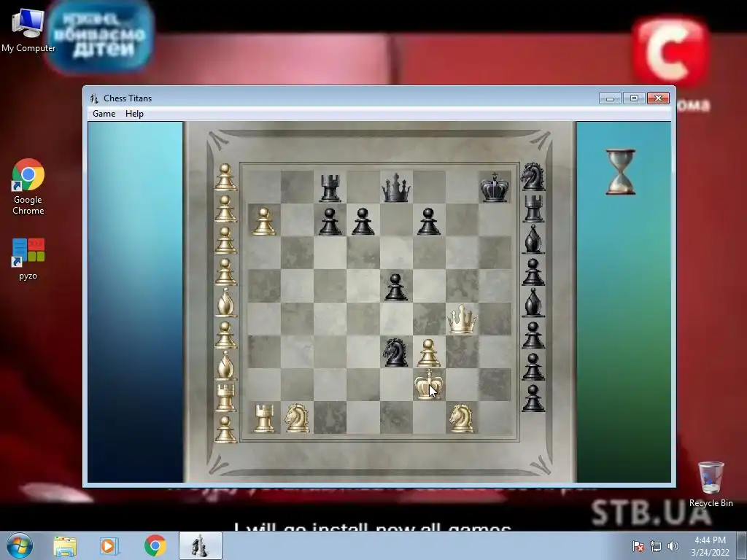Close the Chess Titans window
This screenshot has width=747, height=560.
(x=659, y=98)
